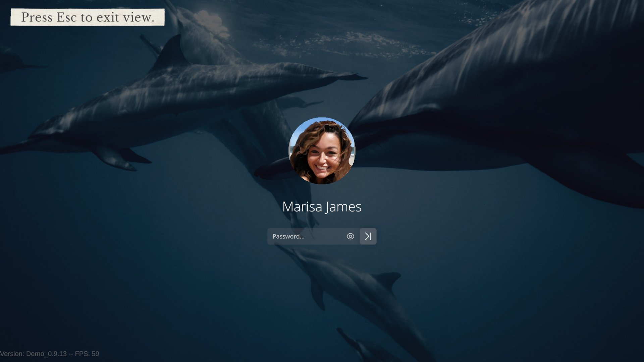Click the smiling woman's avatar picture
This screenshot has width=644, height=362.
click(322, 150)
